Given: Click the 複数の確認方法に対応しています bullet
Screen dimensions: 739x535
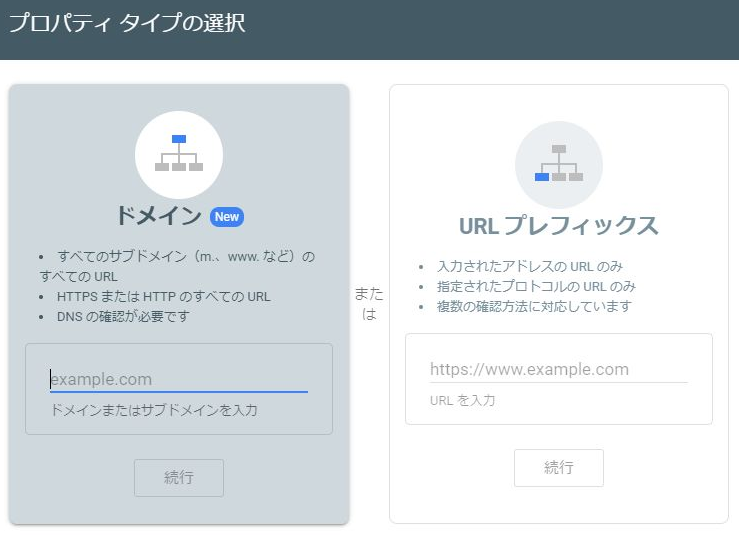Looking at the screenshot, I should tap(534, 306).
